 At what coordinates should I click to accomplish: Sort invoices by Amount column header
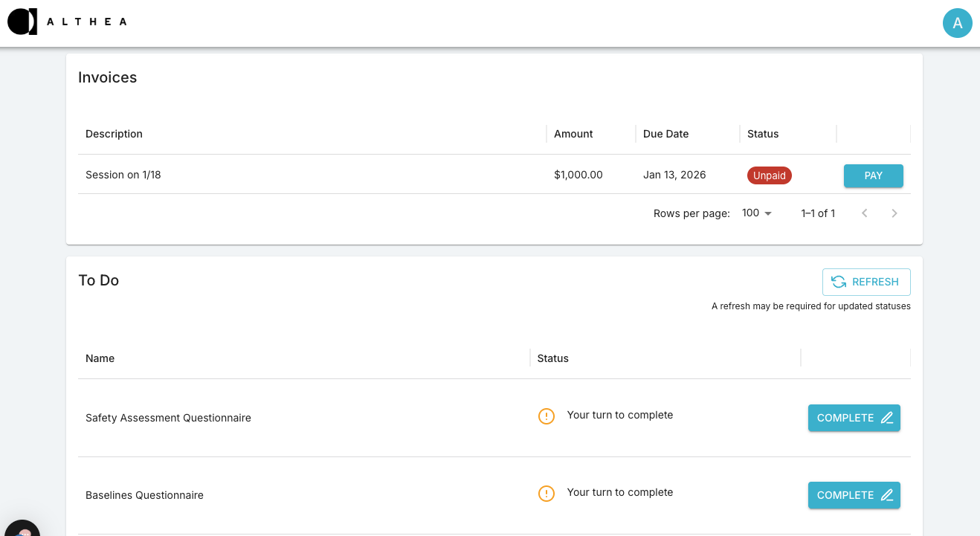pyautogui.click(x=573, y=134)
